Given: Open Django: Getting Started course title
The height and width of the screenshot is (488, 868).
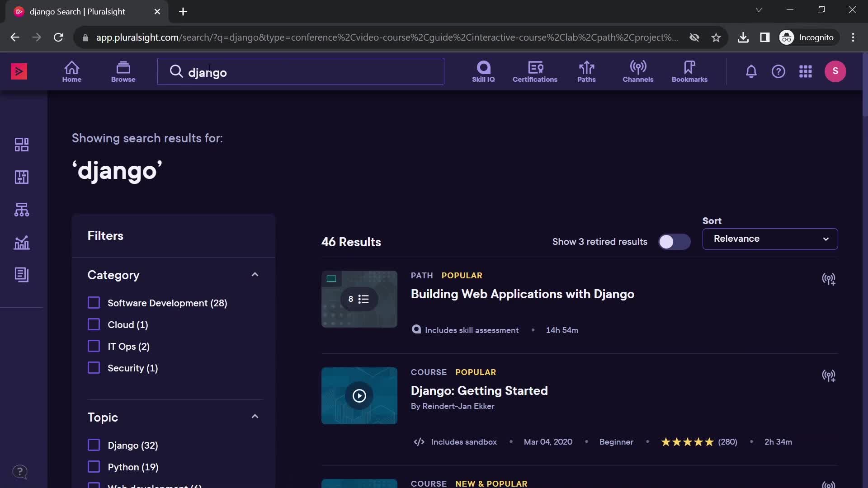Looking at the screenshot, I should pyautogui.click(x=479, y=391).
